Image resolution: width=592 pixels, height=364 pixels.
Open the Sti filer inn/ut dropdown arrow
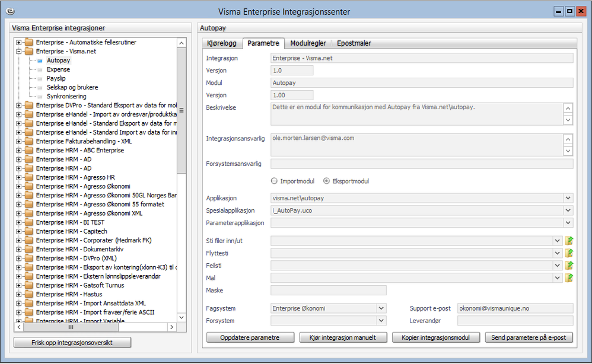tap(557, 241)
